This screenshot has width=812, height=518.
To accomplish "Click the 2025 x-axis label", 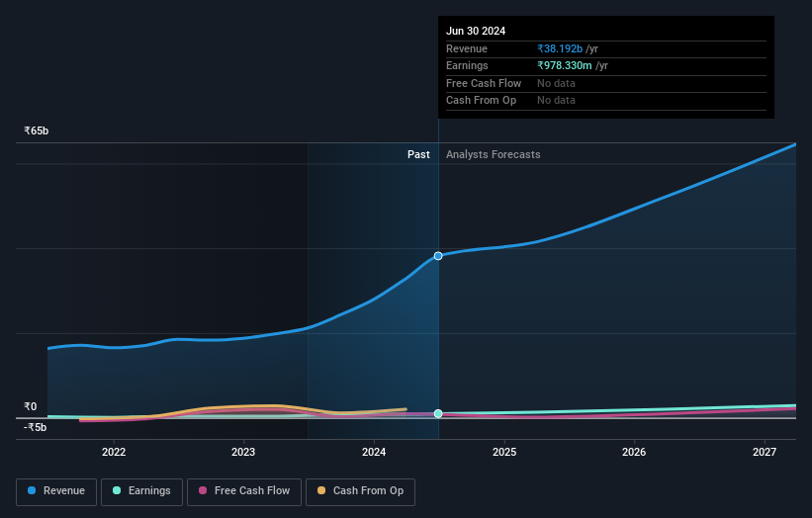I will [503, 453].
